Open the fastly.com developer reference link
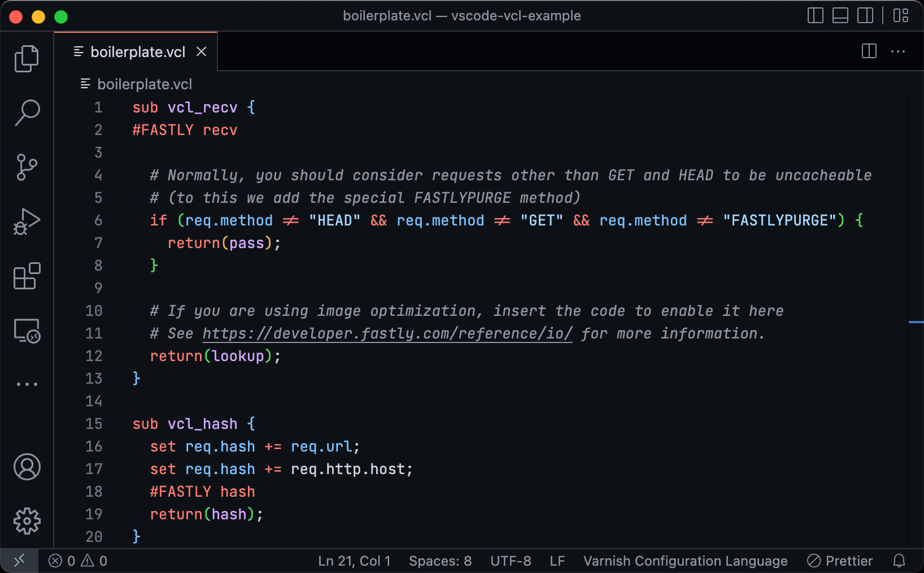Image resolution: width=924 pixels, height=573 pixels. click(387, 333)
